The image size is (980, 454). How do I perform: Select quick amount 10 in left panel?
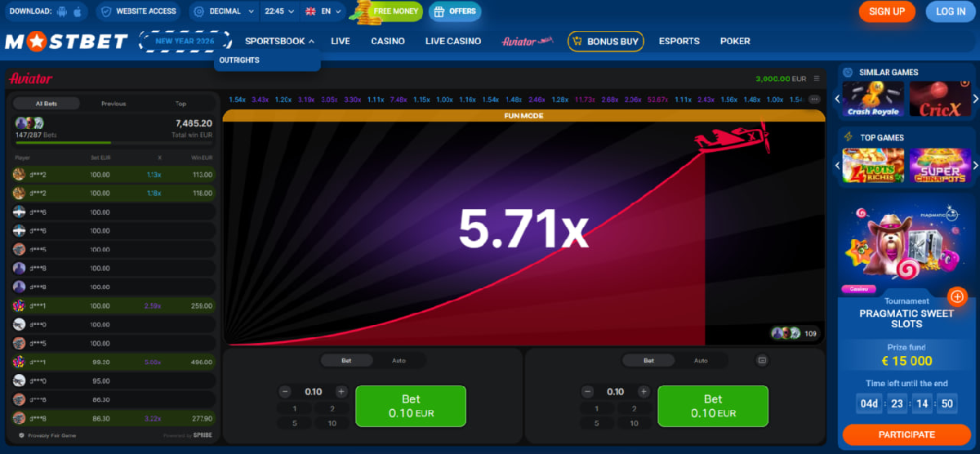coord(332,423)
